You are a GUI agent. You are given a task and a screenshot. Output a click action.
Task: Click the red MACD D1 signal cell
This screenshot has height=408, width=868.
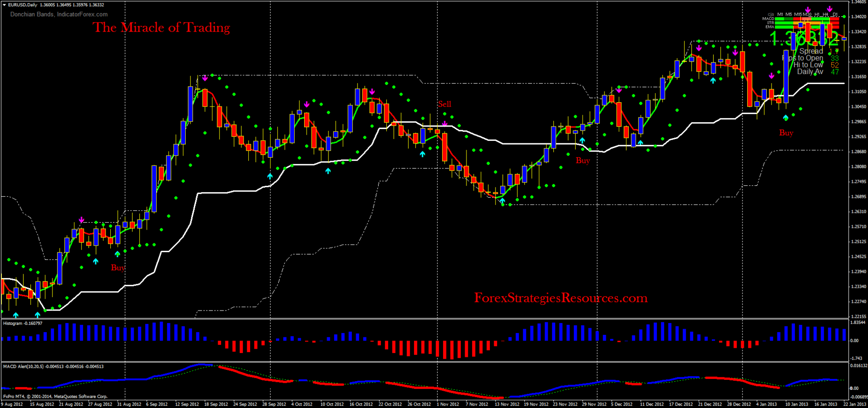coord(834,19)
